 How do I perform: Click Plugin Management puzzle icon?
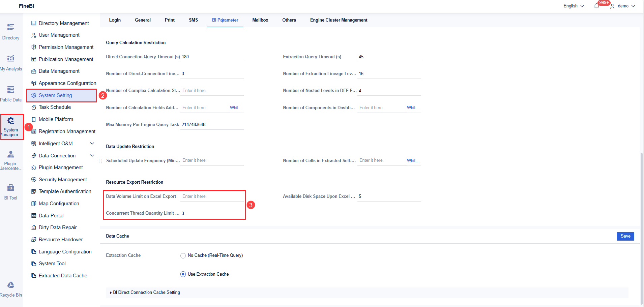(x=34, y=167)
